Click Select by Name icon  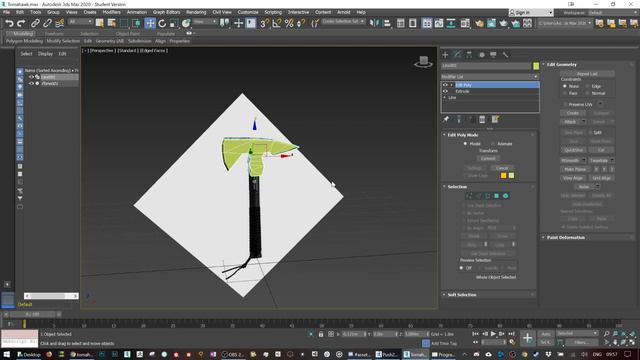[111, 23]
